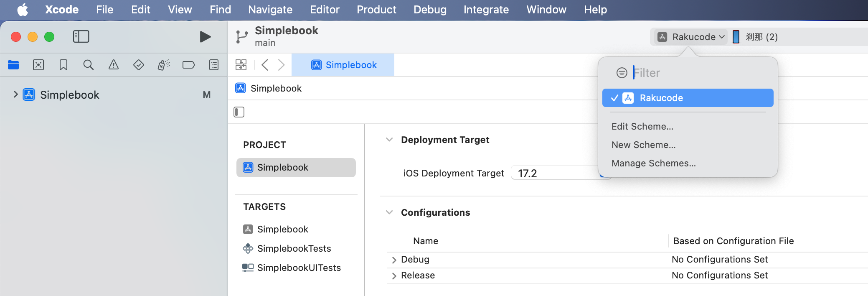Open the report navigator icon

(214, 65)
